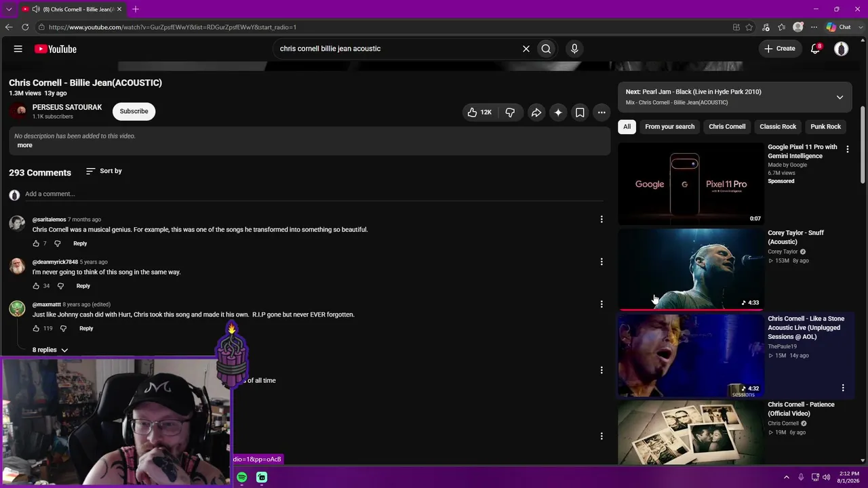Like the Billie Jean video

point(479,113)
